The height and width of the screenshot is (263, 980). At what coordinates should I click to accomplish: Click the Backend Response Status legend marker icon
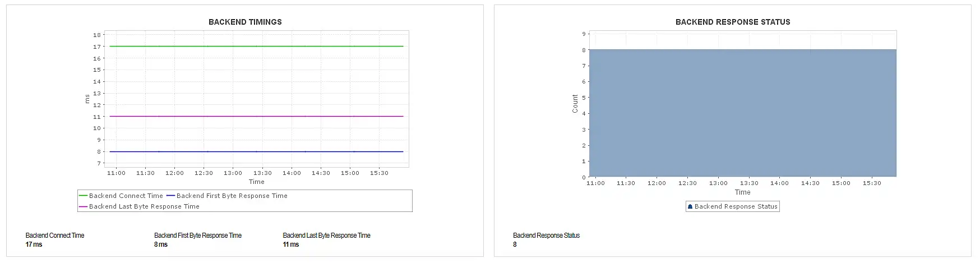point(690,207)
